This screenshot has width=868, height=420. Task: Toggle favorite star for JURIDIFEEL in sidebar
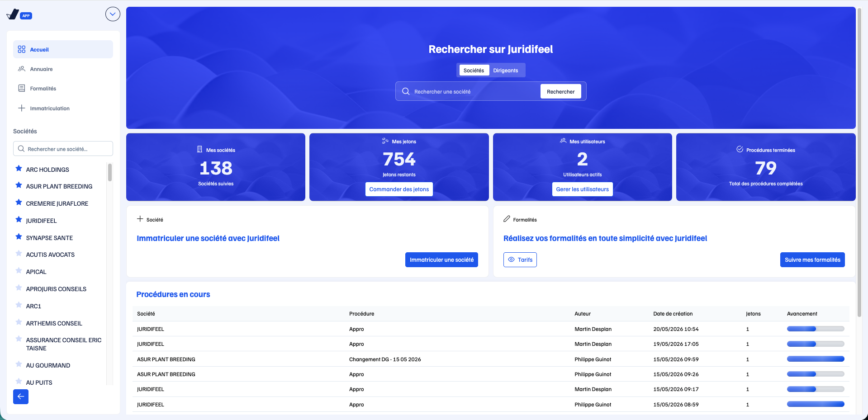pyautogui.click(x=19, y=220)
